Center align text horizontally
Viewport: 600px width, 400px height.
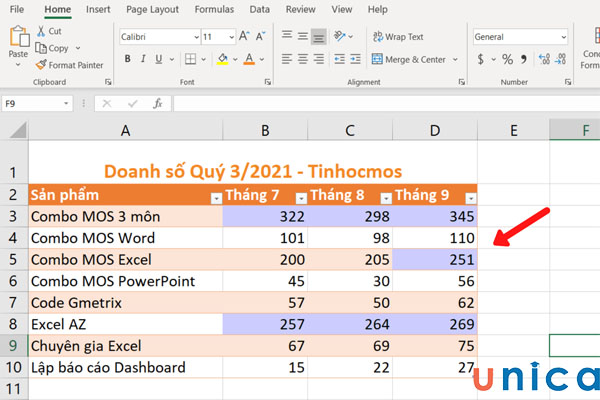[302, 59]
